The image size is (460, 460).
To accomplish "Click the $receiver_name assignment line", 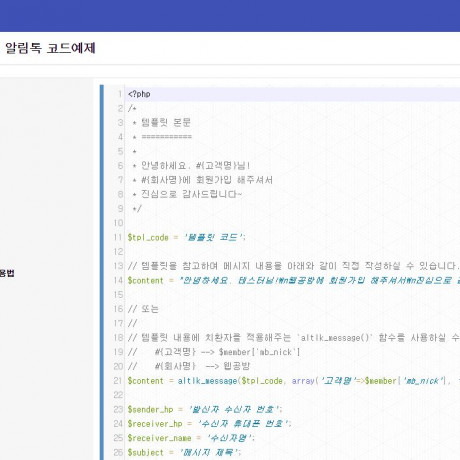I will pyautogui.click(x=191, y=438).
